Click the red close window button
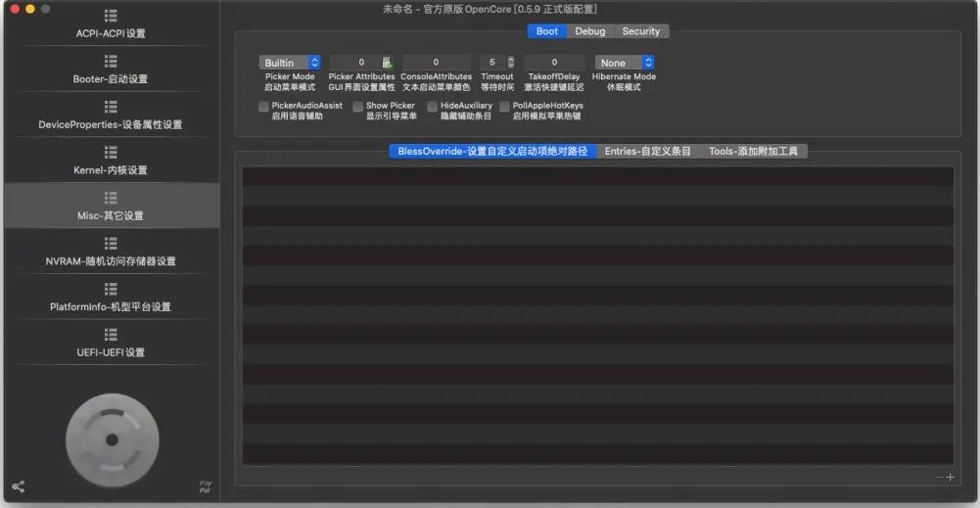Screen dimensions: 980x508 pos(15,10)
